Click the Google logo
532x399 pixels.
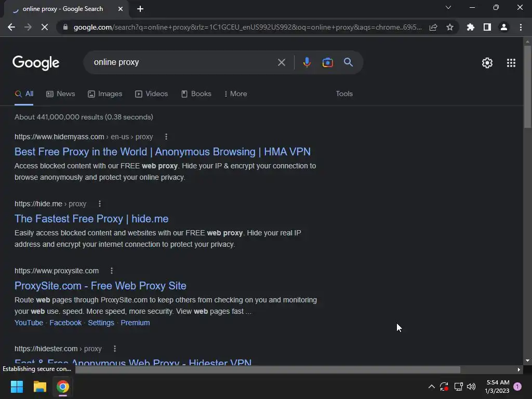pos(36,63)
